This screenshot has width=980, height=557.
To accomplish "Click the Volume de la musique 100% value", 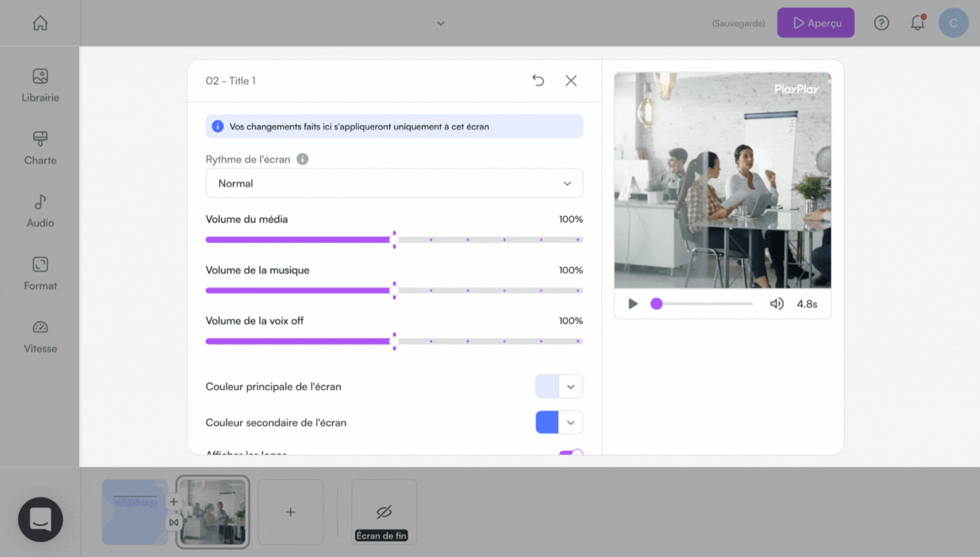I will [570, 270].
